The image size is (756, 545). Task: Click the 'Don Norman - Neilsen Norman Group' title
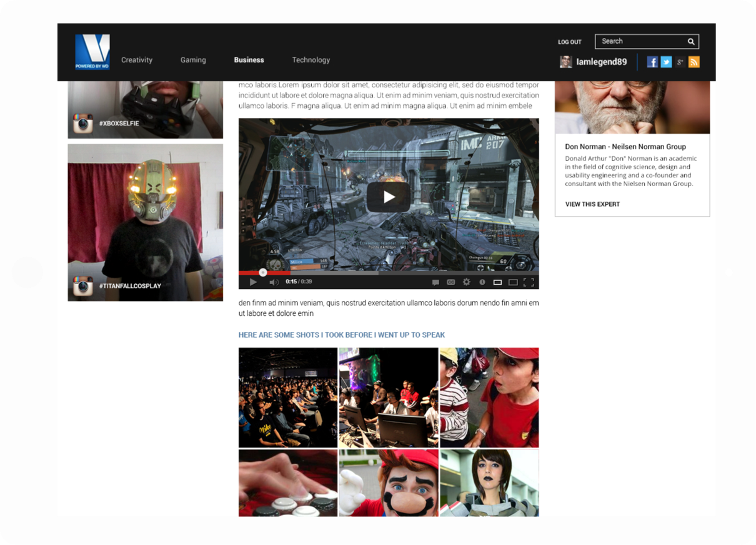[625, 147]
